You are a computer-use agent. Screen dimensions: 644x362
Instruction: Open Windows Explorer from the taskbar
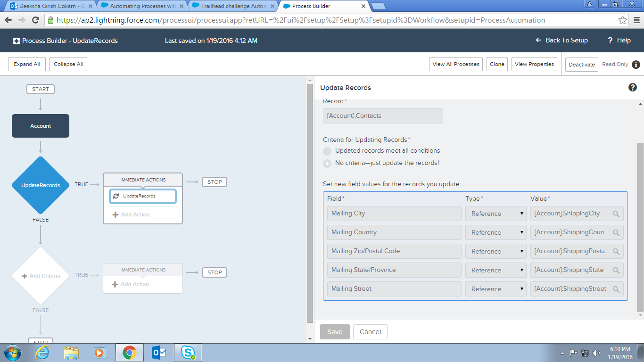(71, 353)
